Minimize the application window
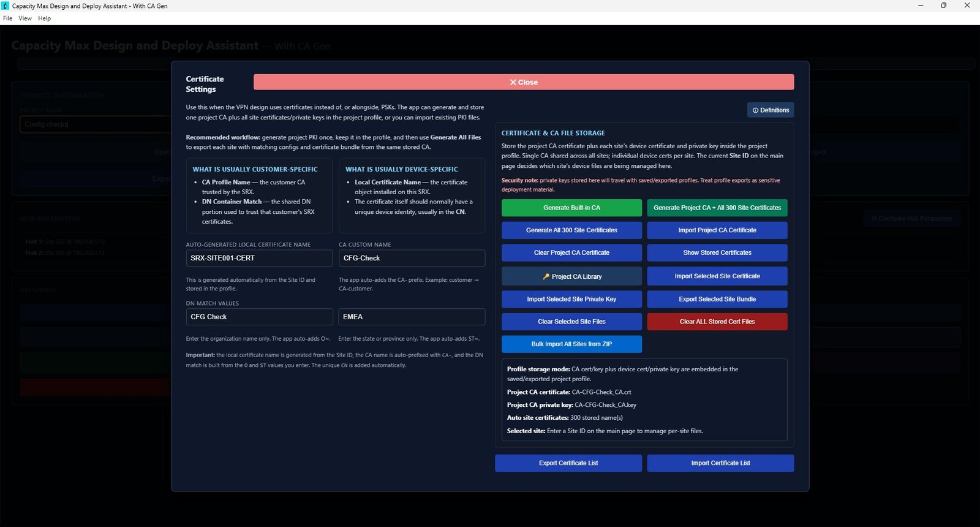980x527 pixels. click(x=921, y=6)
